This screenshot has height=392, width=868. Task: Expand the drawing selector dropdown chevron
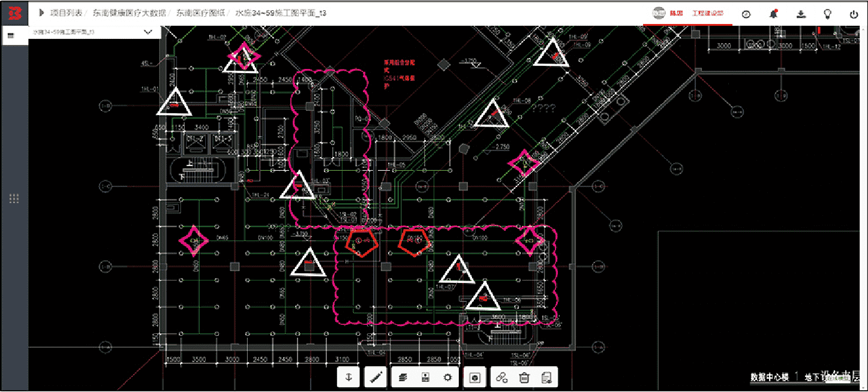(147, 32)
